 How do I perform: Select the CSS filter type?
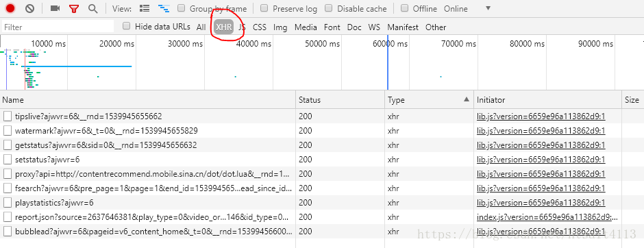pos(260,27)
